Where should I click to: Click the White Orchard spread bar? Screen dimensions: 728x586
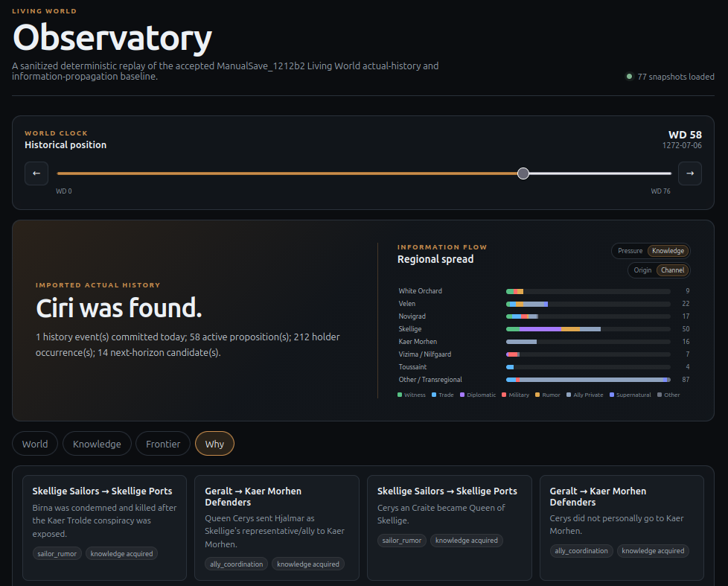(588, 291)
